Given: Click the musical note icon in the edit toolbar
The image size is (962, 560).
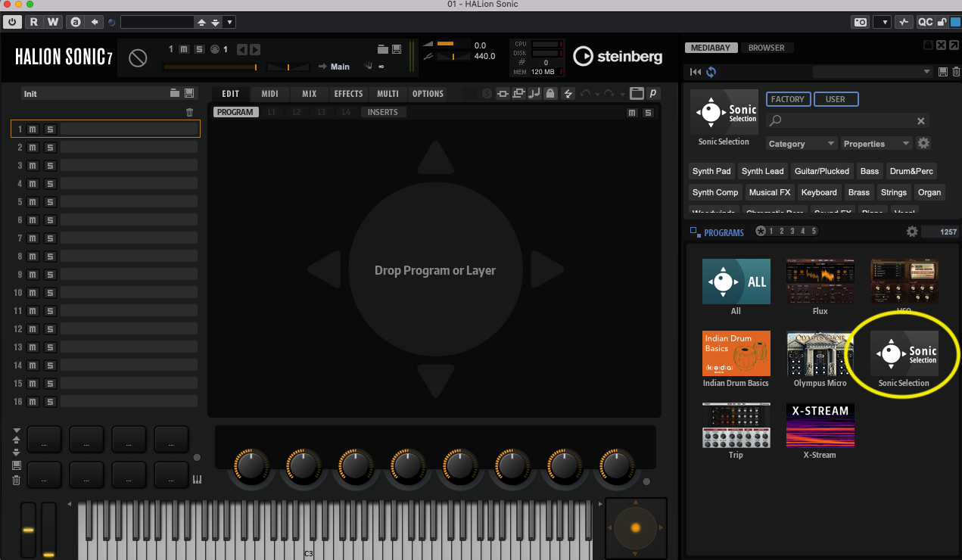Looking at the screenshot, I should (x=534, y=94).
